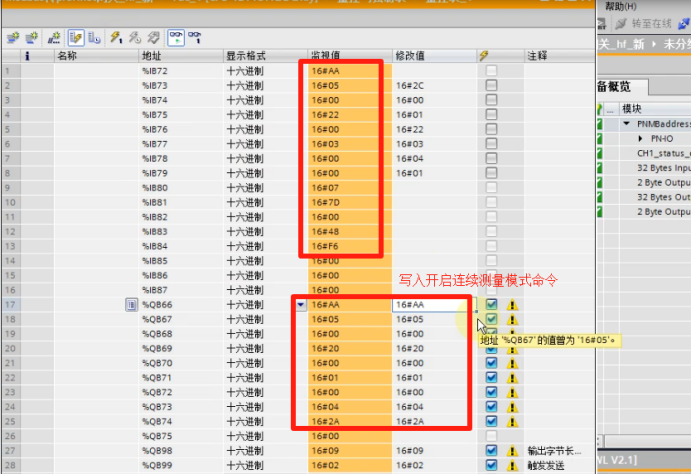This screenshot has width=692, height=475.
Task: Click the warning triangle in the %QB99 row
Action: click(x=512, y=465)
